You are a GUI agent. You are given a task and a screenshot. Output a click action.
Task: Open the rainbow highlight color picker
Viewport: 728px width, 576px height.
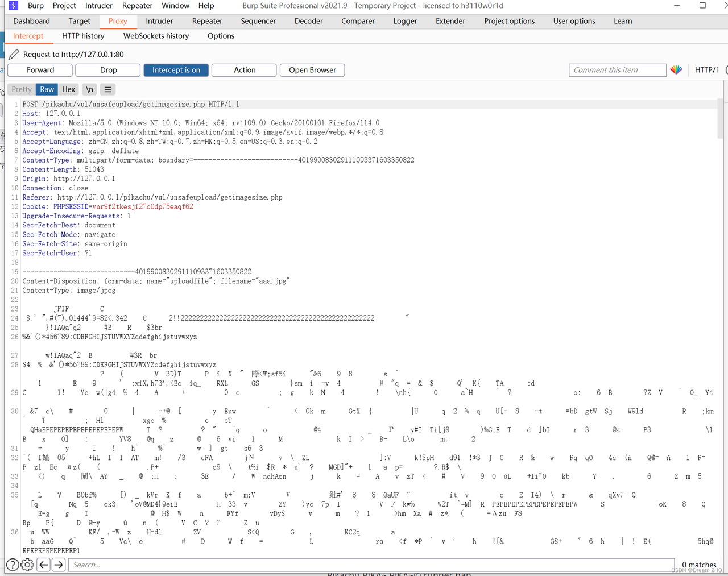pyautogui.click(x=676, y=70)
